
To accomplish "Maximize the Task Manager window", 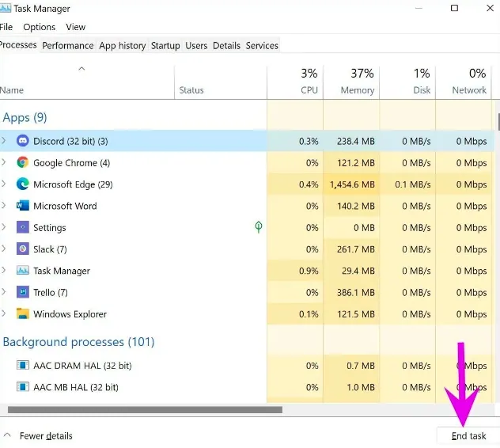I will [454, 8].
